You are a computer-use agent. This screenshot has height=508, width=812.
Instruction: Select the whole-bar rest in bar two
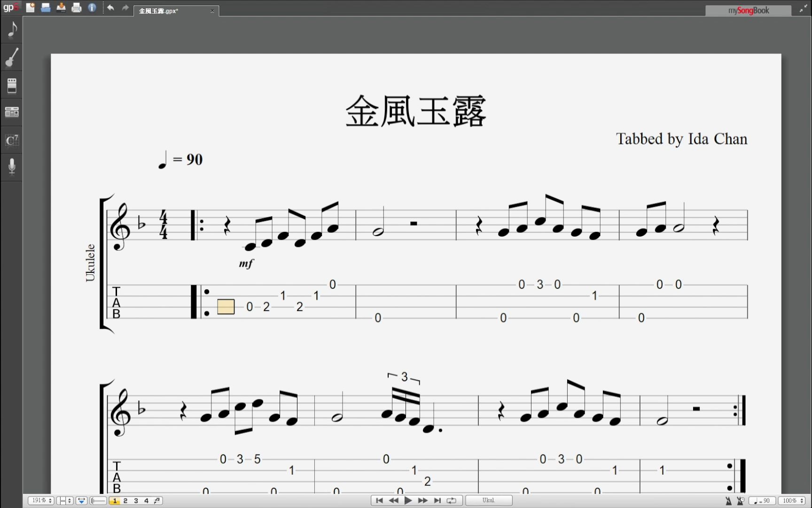(414, 224)
